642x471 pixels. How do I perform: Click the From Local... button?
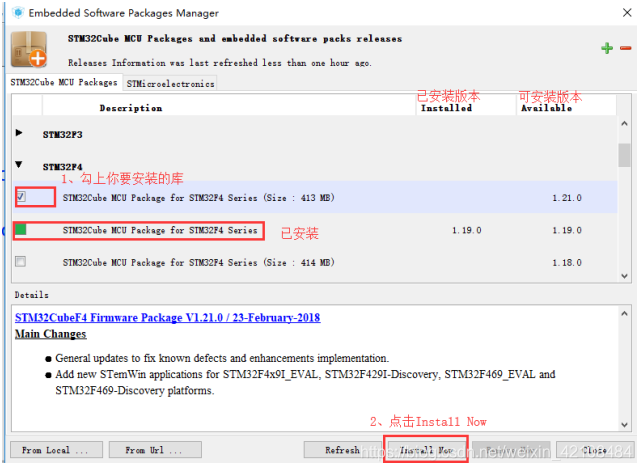click(x=56, y=450)
